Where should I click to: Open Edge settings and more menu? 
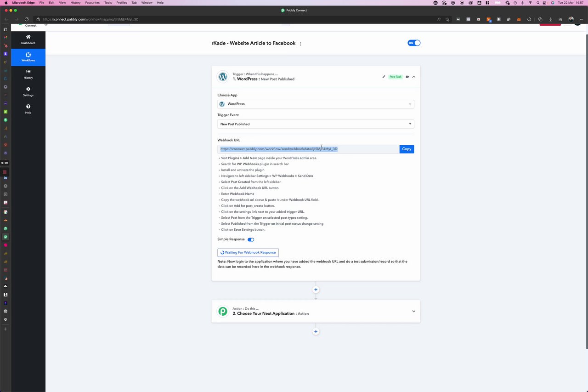[x=582, y=19]
